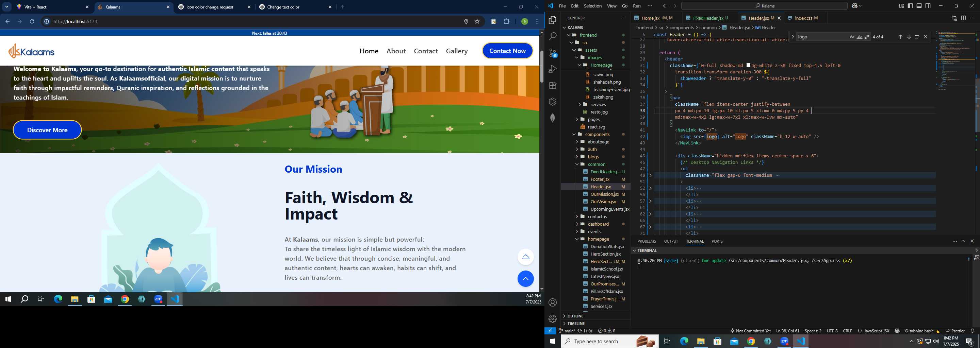Toggle Use Regular Expression in find

coord(867,37)
